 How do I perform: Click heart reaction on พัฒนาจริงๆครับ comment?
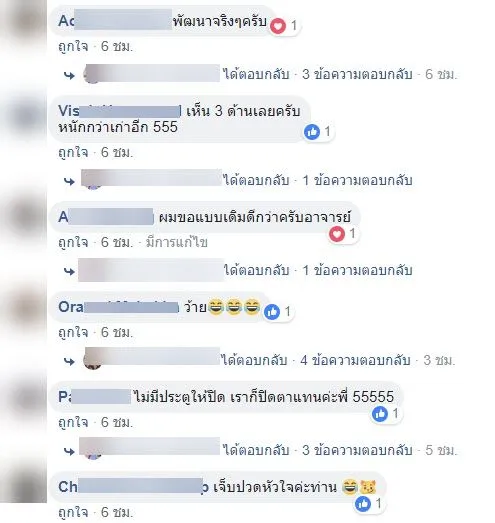pyautogui.click(x=278, y=26)
